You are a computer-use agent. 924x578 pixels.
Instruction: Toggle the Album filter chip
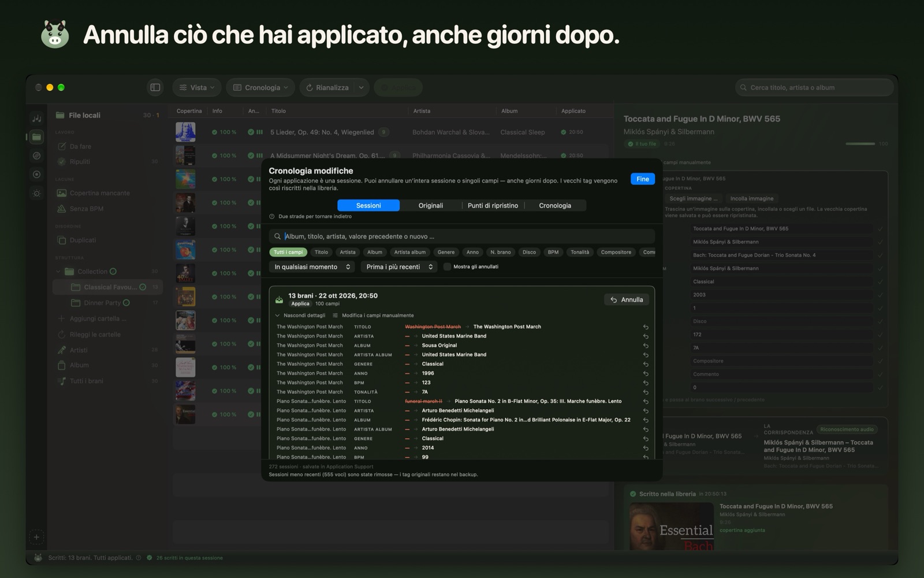point(375,252)
